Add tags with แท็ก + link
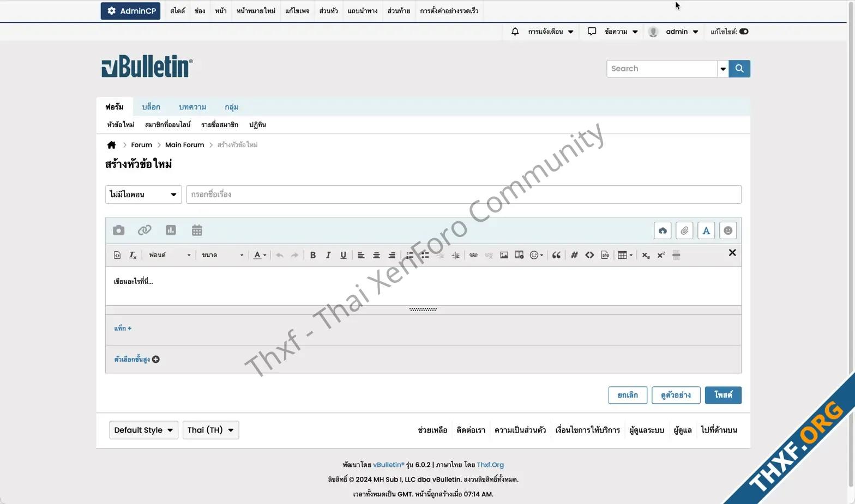 point(123,329)
